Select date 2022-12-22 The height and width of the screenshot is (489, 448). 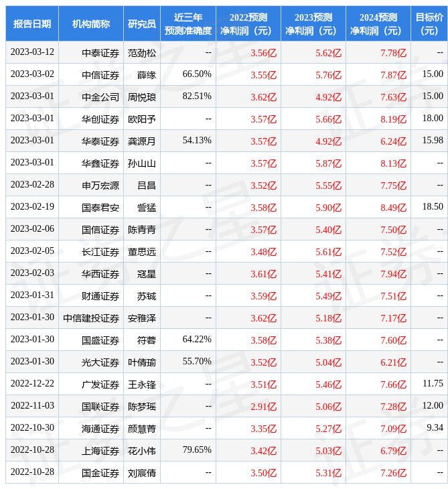tap(32, 384)
